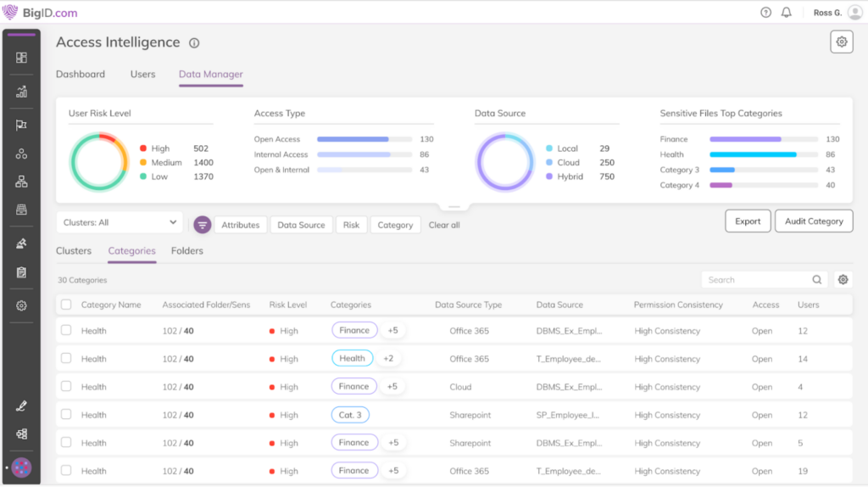Open the Data Source filter dropdown
The height and width of the screenshot is (487, 868).
(x=301, y=225)
